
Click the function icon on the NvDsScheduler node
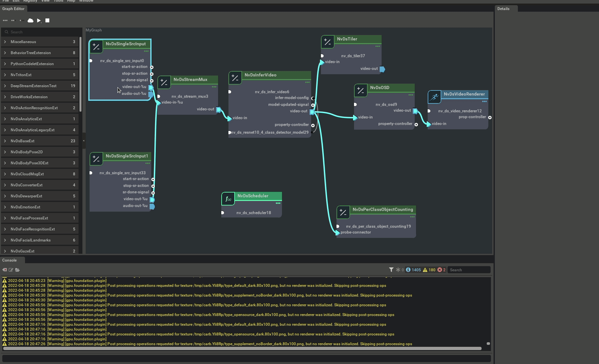click(x=228, y=199)
